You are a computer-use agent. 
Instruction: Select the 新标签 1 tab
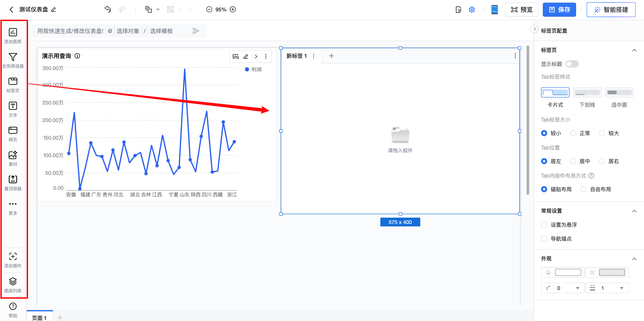296,56
